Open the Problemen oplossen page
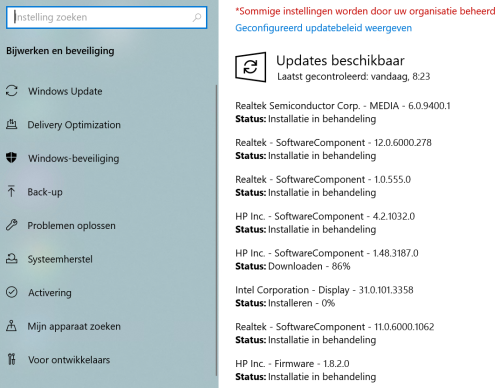Viewport: 500px width, 388px height. (71, 226)
